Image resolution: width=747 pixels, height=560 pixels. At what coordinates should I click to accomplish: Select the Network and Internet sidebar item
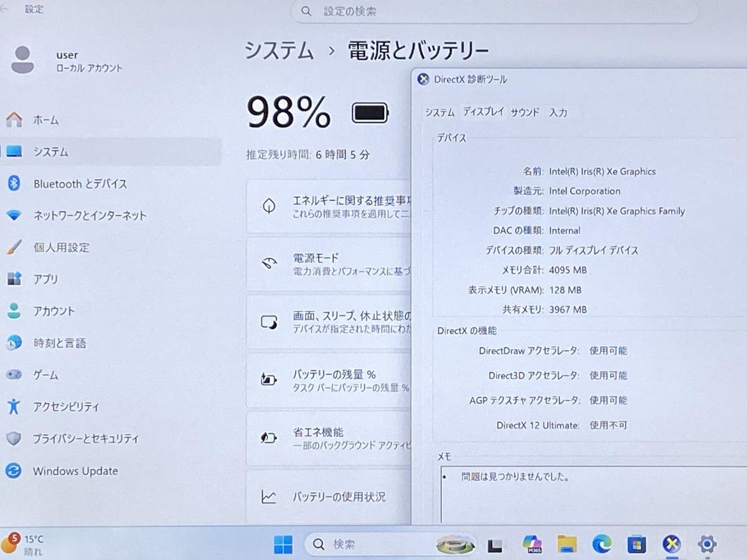pyautogui.click(x=90, y=215)
